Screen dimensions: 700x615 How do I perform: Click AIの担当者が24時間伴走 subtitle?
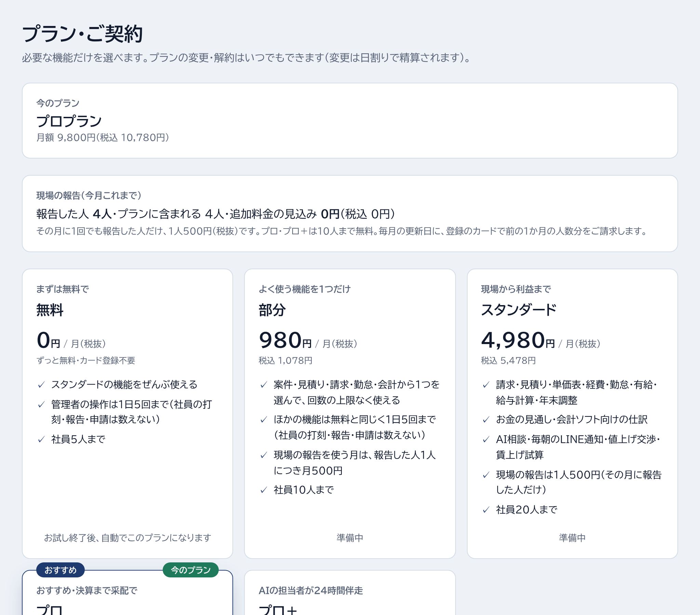pyautogui.click(x=311, y=591)
